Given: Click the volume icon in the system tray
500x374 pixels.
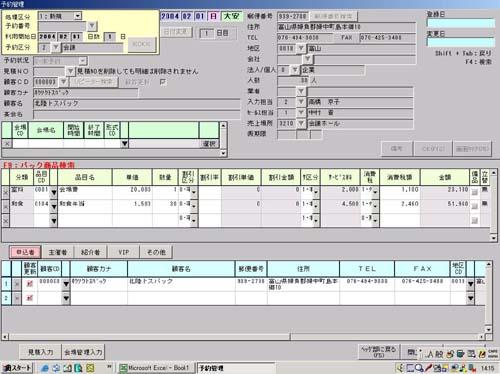Looking at the screenshot, I should [400, 368].
